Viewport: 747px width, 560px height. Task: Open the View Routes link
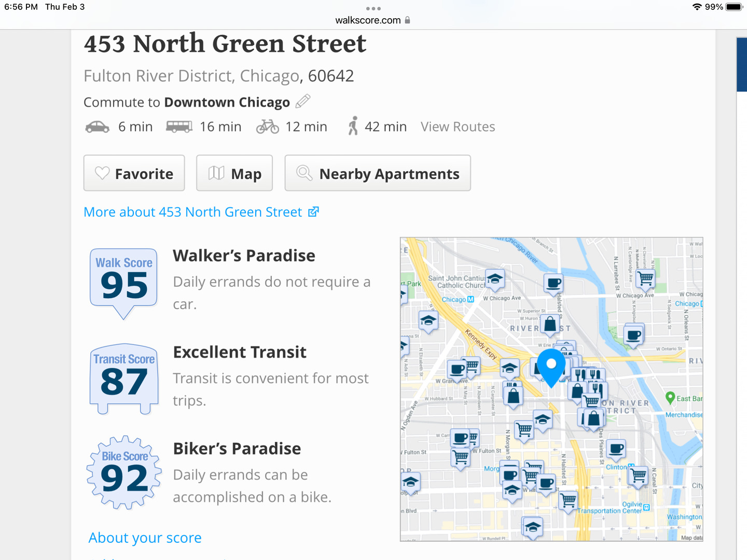point(458,127)
